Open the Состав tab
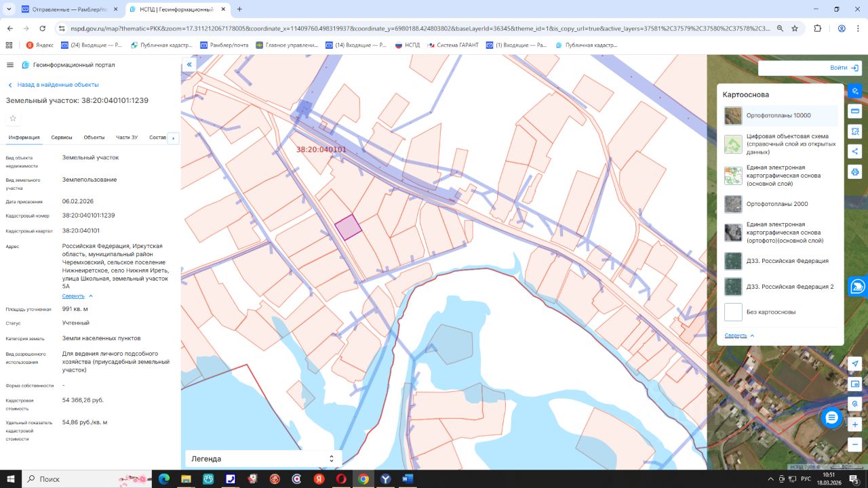Image resolution: width=868 pixels, height=488 pixels. click(x=157, y=138)
